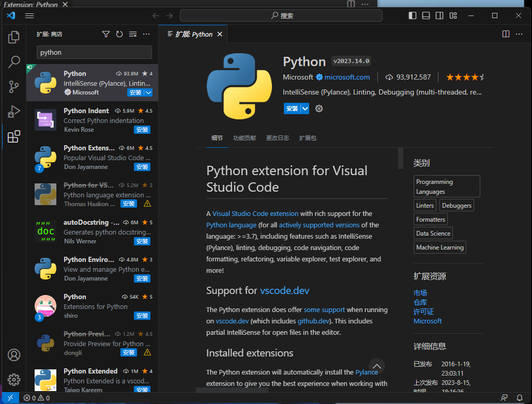The width and height of the screenshot is (532, 404).
Task: Toggle the secondary side bar
Action: pyautogui.click(x=439, y=15)
